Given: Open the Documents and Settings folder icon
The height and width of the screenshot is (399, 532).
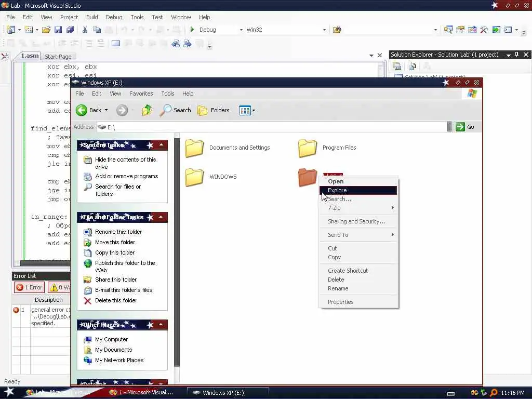Looking at the screenshot, I should point(194,148).
